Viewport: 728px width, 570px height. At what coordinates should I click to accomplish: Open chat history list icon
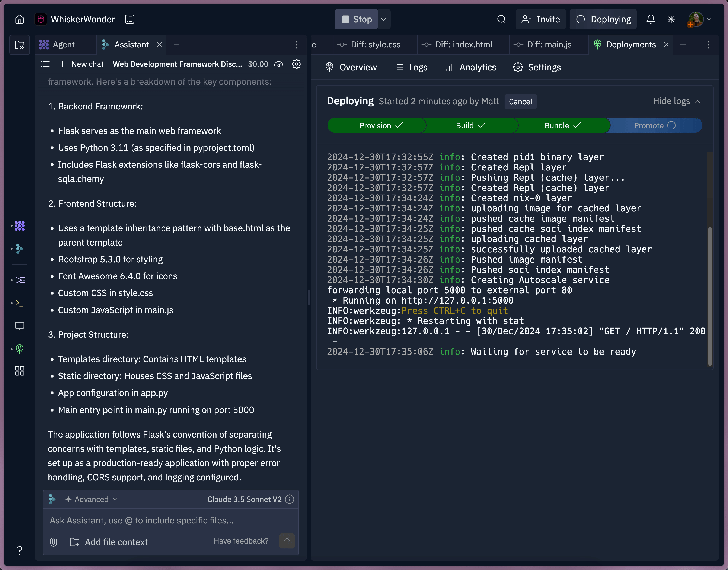[x=45, y=64]
